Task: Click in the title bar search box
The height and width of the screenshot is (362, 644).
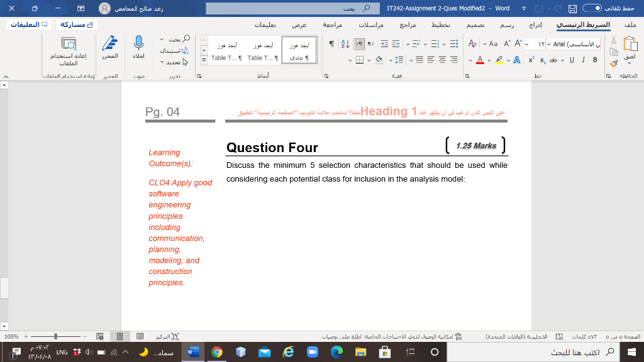Action: [x=292, y=8]
